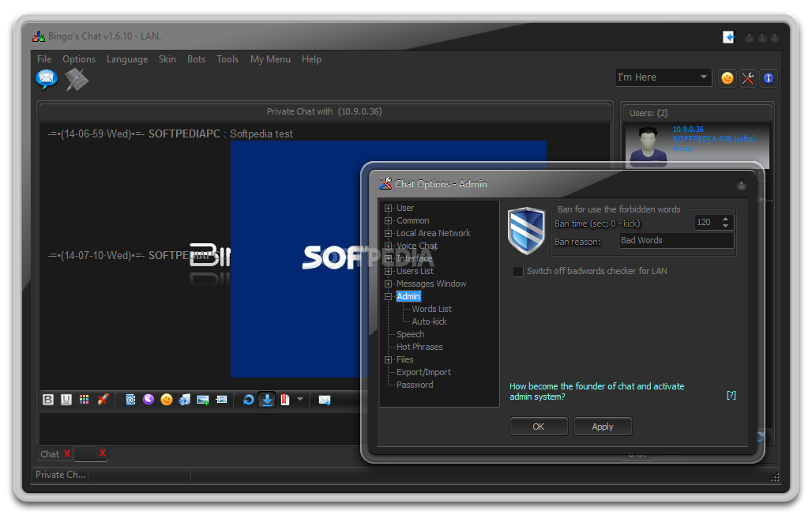Click the picture with arrow icon
This screenshot has width=812, height=515.
[221, 400]
